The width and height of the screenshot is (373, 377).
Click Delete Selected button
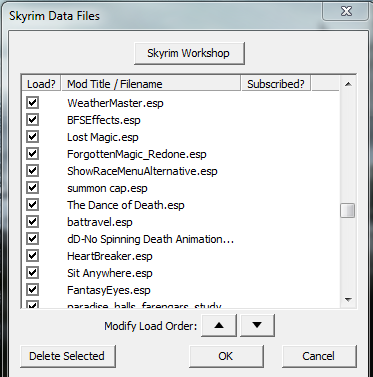click(x=68, y=356)
